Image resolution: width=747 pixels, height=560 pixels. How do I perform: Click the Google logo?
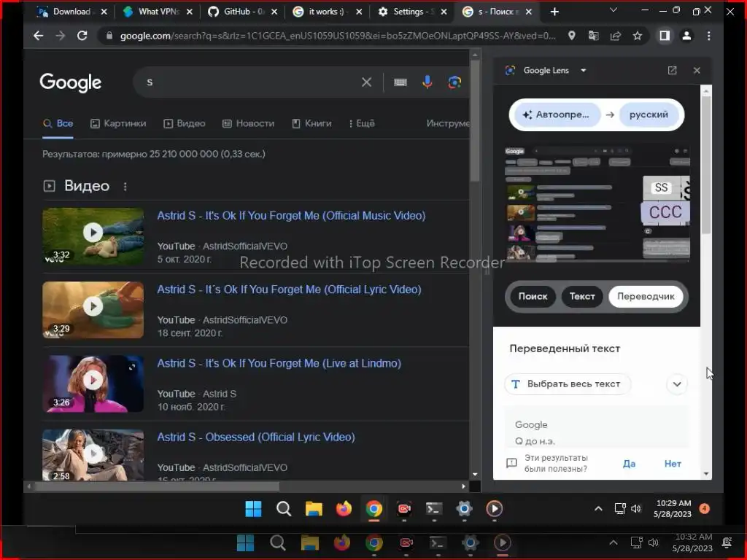(71, 83)
